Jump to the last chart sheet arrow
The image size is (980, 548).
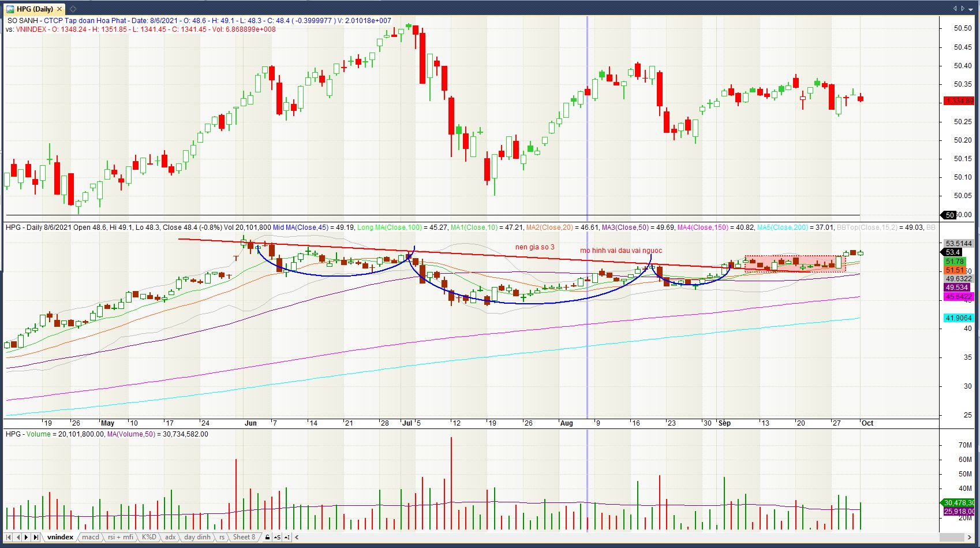[36, 537]
